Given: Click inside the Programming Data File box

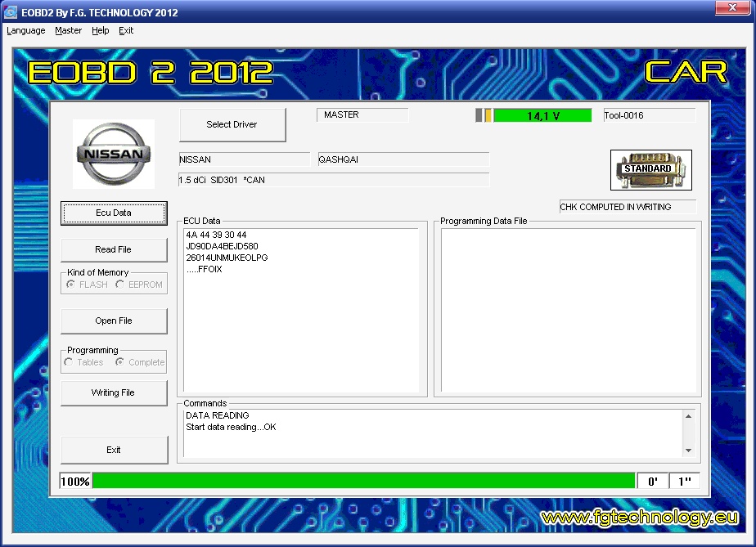Looking at the screenshot, I should (x=569, y=311).
